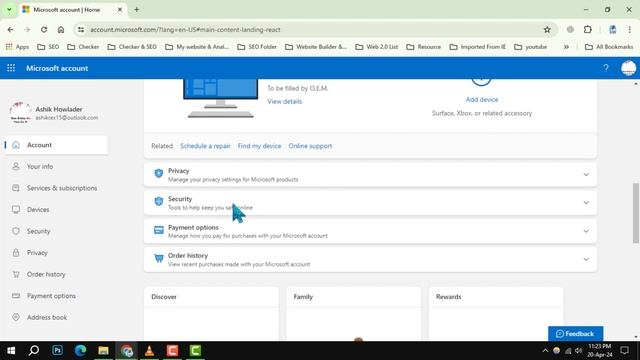Viewport: 640px width, 360px height.
Task: Open the SEO bookmarks folder
Action: [x=48, y=47]
